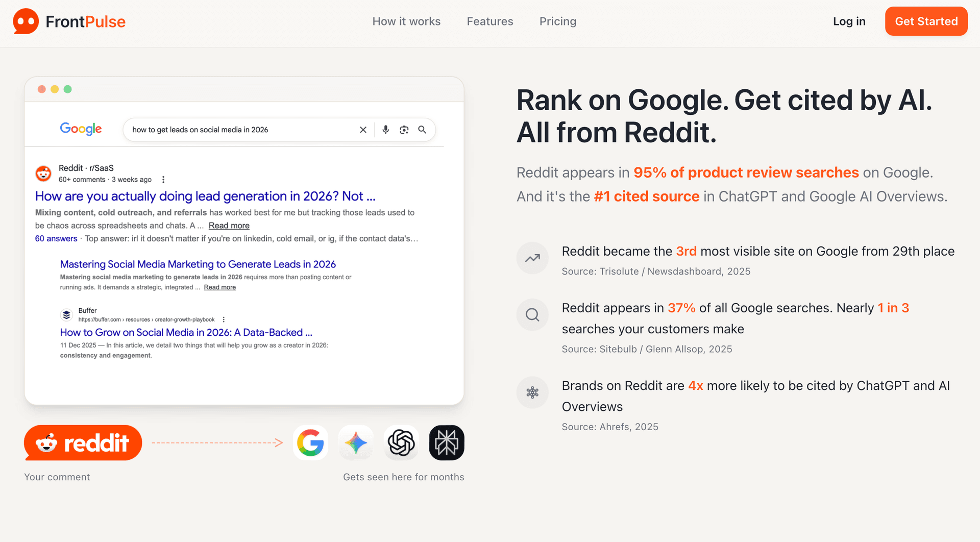Viewport: 980px width, 542px height.
Task: Open the Features nav link
Action: 490,21
